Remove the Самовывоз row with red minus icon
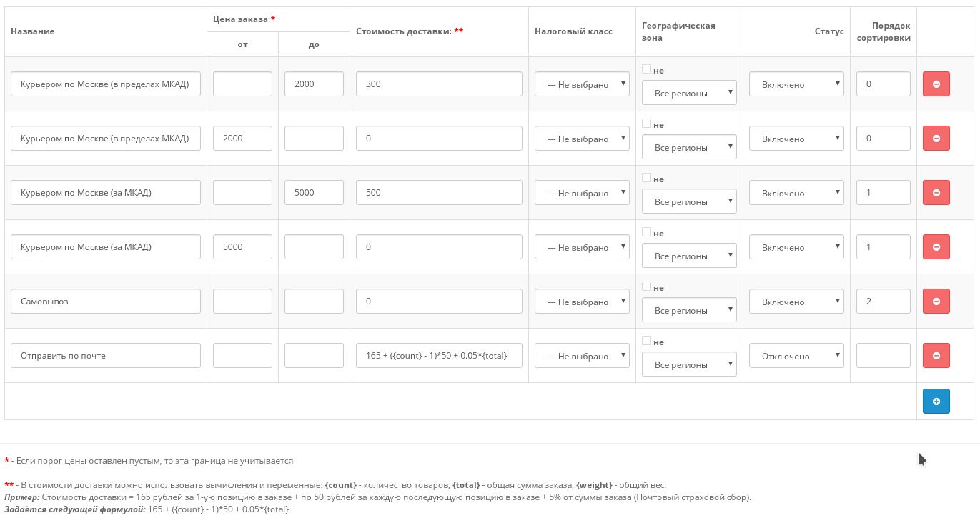This screenshot has width=980, height=523. (x=936, y=301)
